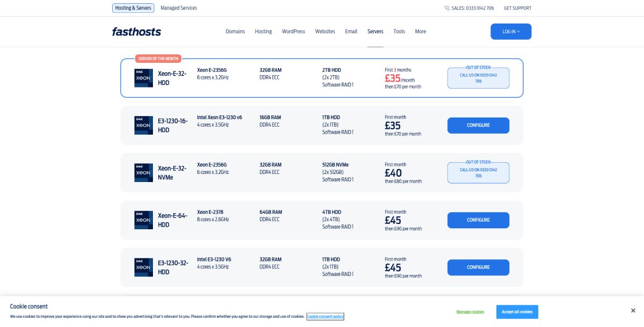Open the More navigation dropdown

click(420, 31)
